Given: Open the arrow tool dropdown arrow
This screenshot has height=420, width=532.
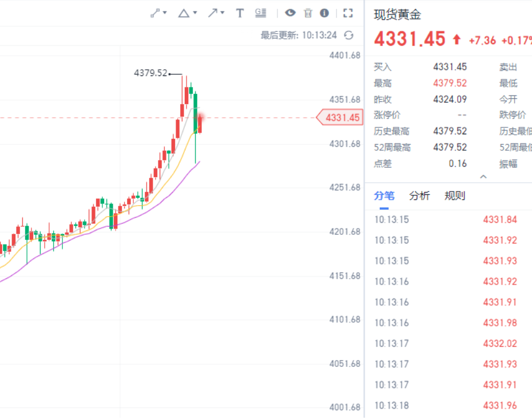Looking at the screenshot, I should pos(223,13).
